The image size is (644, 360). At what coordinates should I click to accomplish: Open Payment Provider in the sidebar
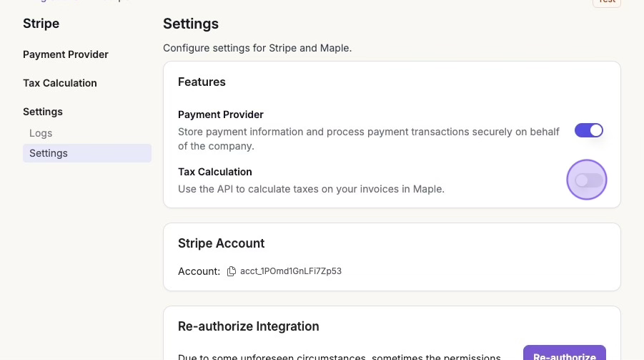(x=66, y=54)
